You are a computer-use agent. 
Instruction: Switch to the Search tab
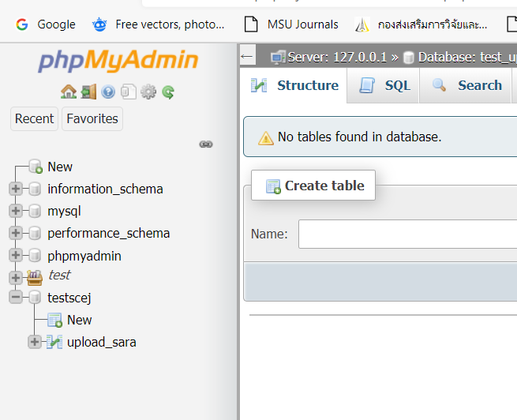[x=465, y=85]
